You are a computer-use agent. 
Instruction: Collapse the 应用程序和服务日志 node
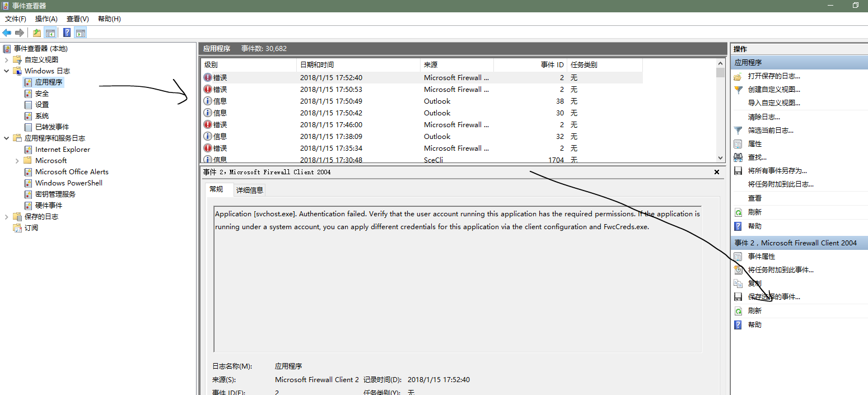click(7, 138)
